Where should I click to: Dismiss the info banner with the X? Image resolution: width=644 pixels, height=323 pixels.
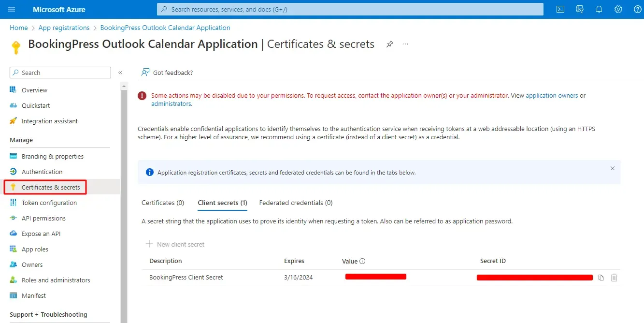tap(613, 168)
